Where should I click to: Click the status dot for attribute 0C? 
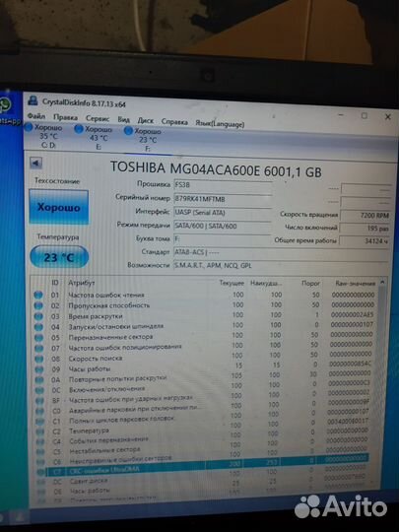click(x=39, y=390)
